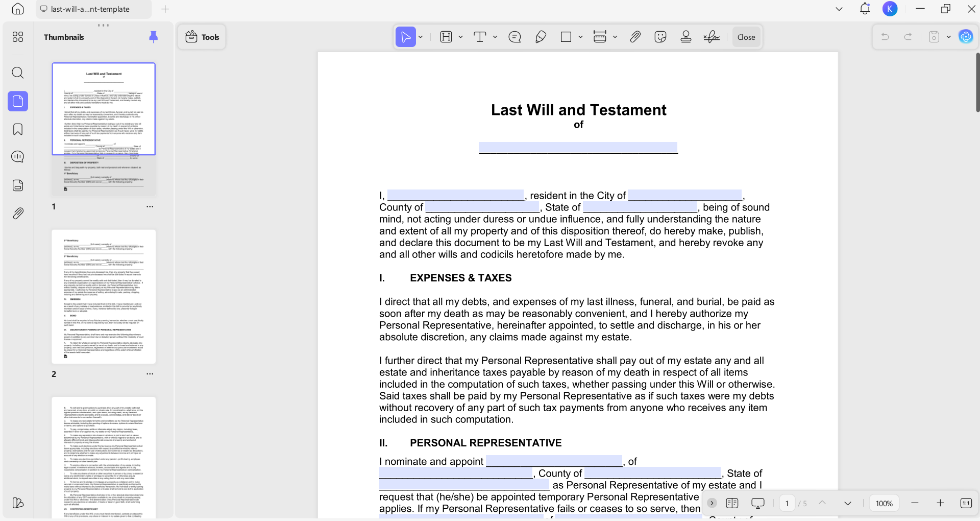Select the measure ruler tool
The image size is (980, 521).
(600, 37)
